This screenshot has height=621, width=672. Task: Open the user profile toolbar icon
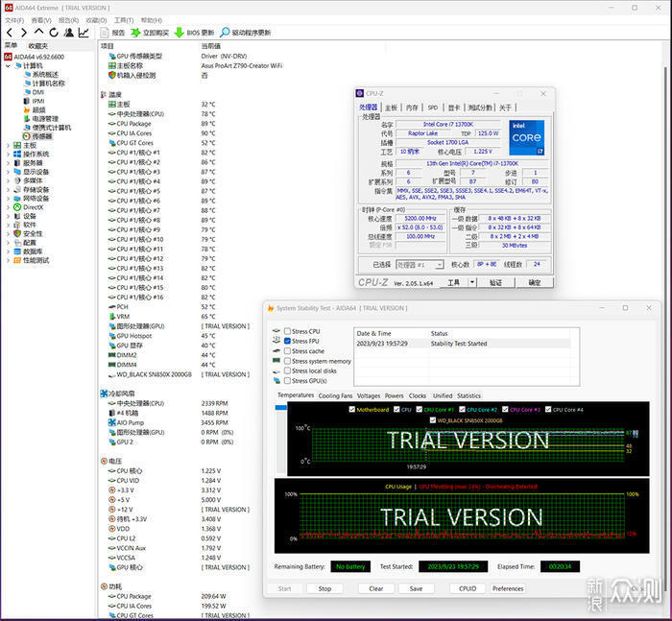pyautogui.click(x=68, y=33)
